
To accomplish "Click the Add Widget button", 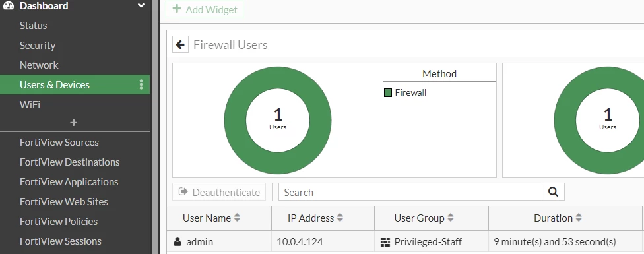I will (x=205, y=9).
